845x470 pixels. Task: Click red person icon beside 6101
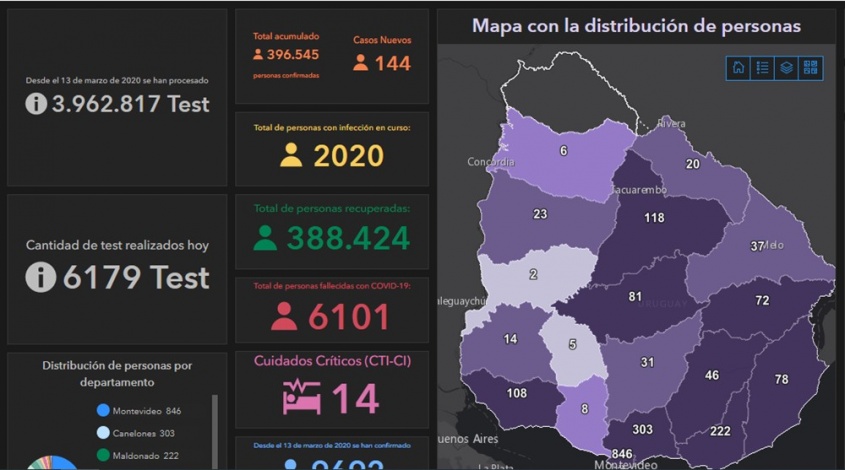[x=284, y=316]
